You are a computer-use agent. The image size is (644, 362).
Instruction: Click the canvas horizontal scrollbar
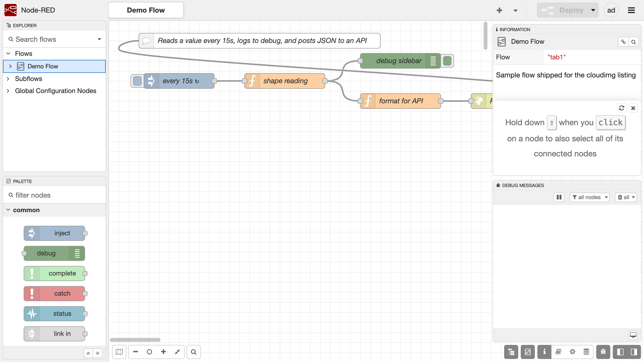click(135, 340)
